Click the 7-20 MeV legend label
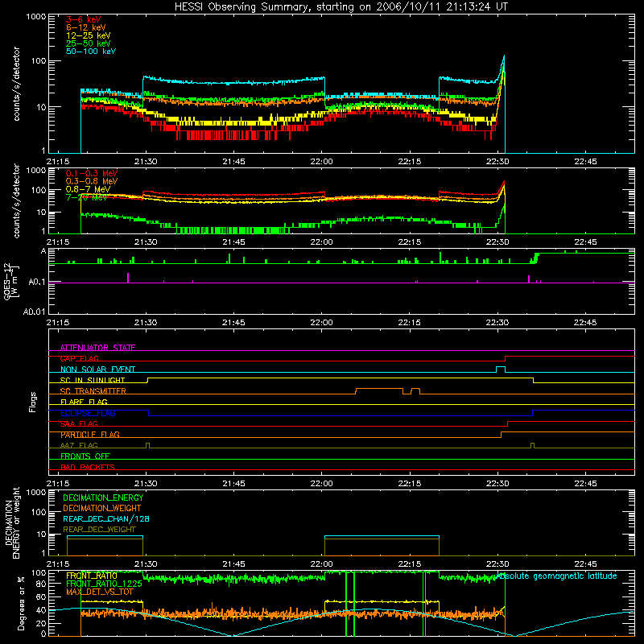The height and width of the screenshot is (644, 644). [86, 197]
